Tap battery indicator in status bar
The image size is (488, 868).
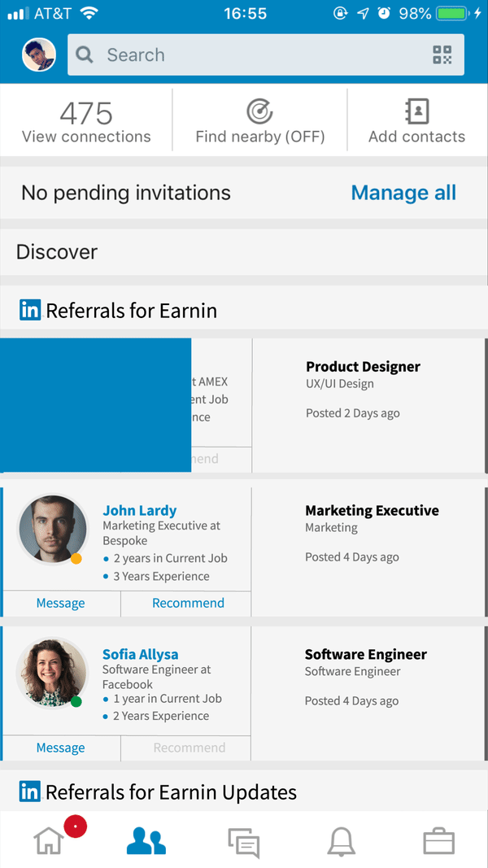[453, 13]
